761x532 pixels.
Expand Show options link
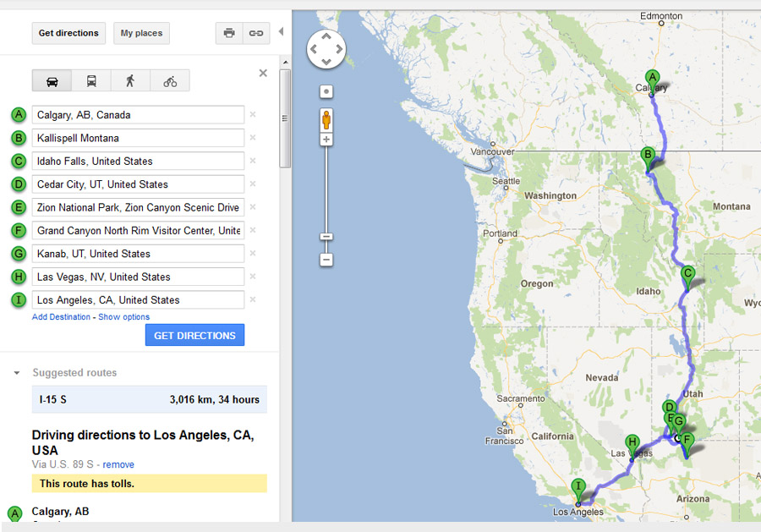pyautogui.click(x=123, y=317)
